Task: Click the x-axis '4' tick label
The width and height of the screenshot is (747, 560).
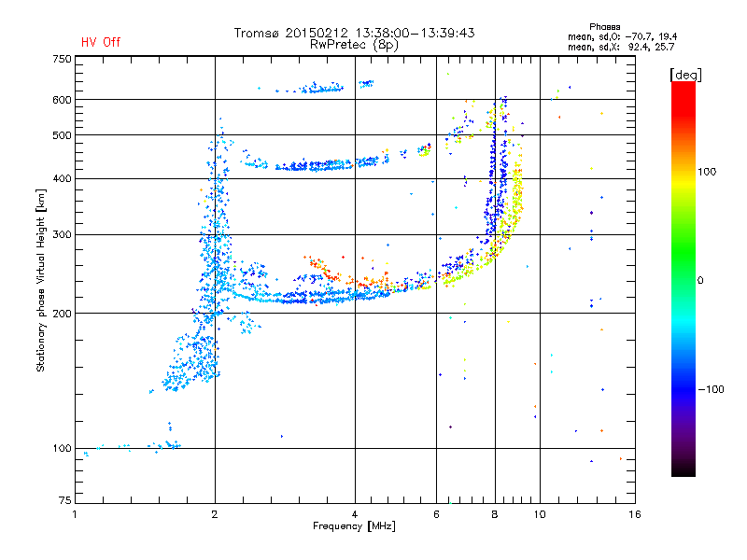Action: coord(355,514)
